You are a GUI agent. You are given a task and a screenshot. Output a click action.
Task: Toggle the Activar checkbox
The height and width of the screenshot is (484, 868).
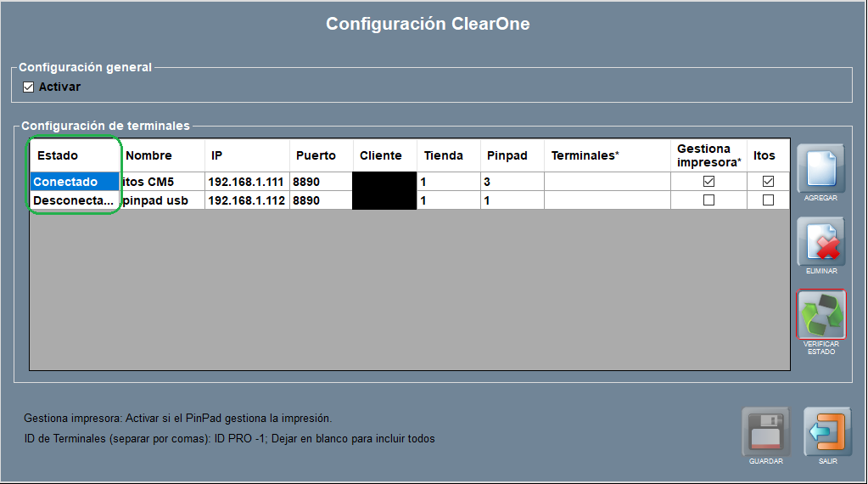(x=28, y=87)
